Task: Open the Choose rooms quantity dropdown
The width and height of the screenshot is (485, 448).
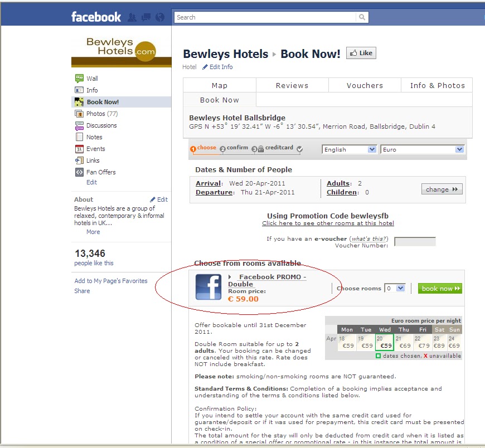Action: pos(395,288)
